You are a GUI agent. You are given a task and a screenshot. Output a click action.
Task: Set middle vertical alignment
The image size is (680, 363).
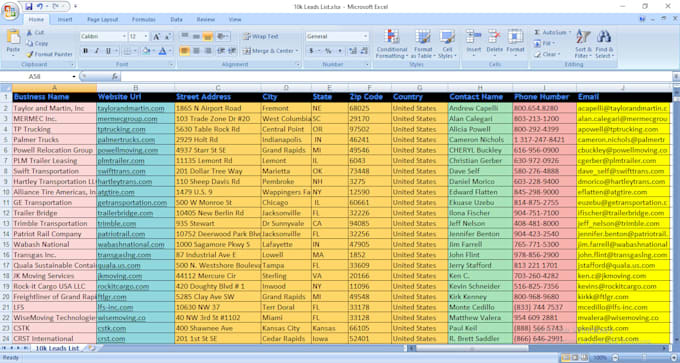tap(196, 36)
